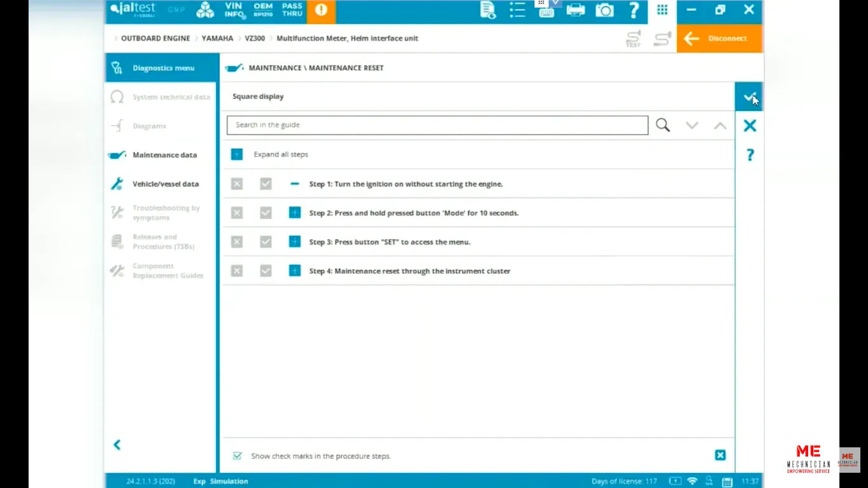Collapse Step 1 using the minus icon
The width and height of the screenshot is (868, 488).
click(294, 184)
